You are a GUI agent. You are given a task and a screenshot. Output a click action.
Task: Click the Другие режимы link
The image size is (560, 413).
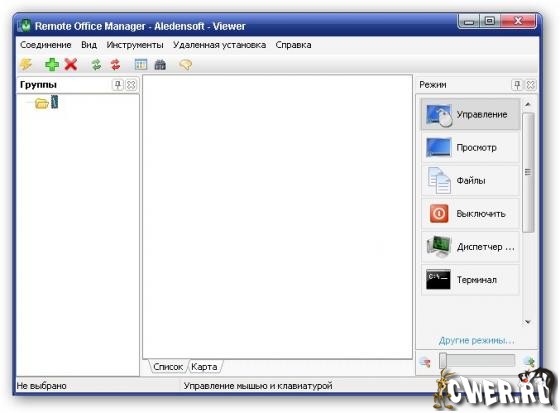click(x=476, y=340)
